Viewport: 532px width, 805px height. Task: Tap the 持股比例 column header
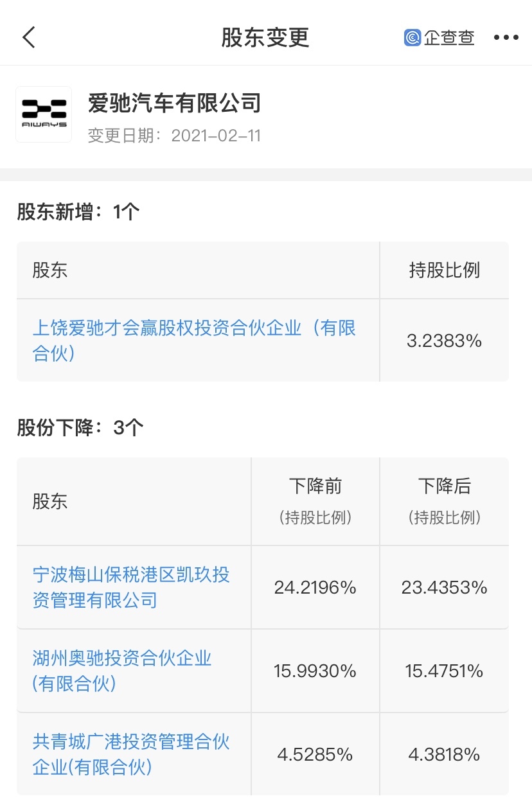444,270
